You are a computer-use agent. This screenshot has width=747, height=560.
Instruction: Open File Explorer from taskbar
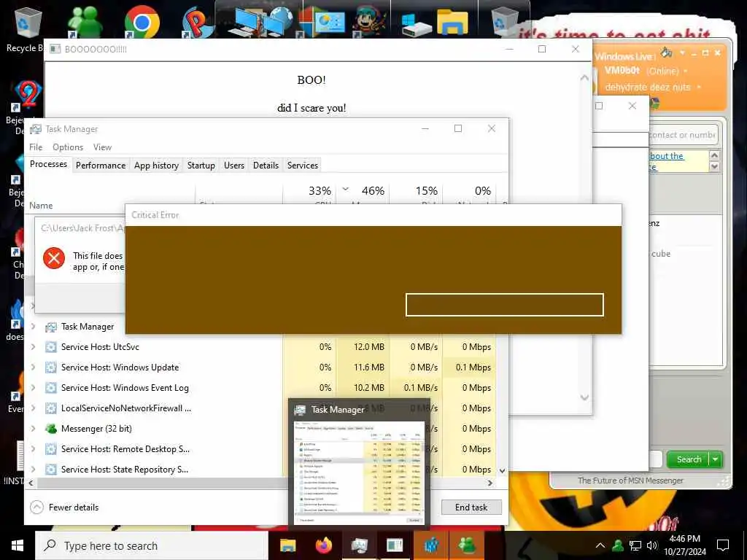[287, 545]
